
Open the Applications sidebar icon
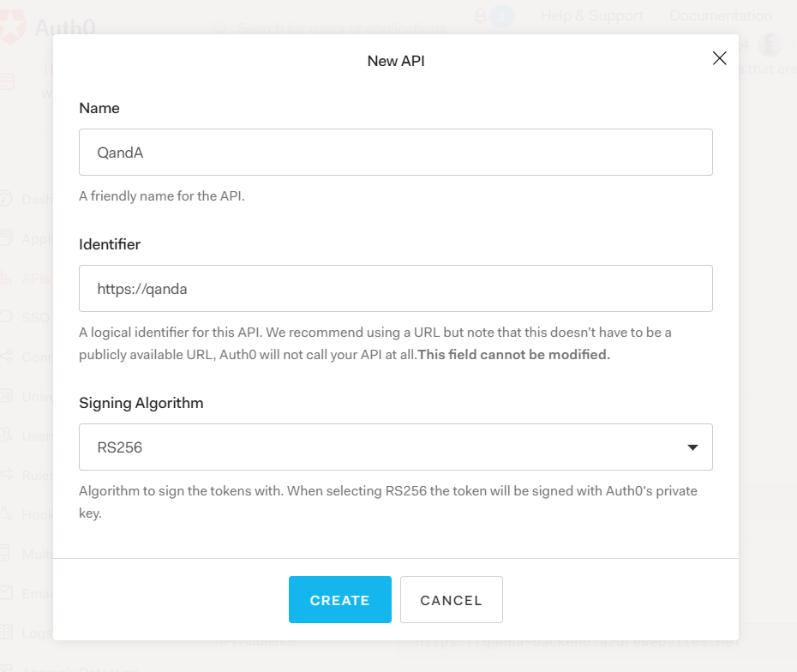pos(7,238)
